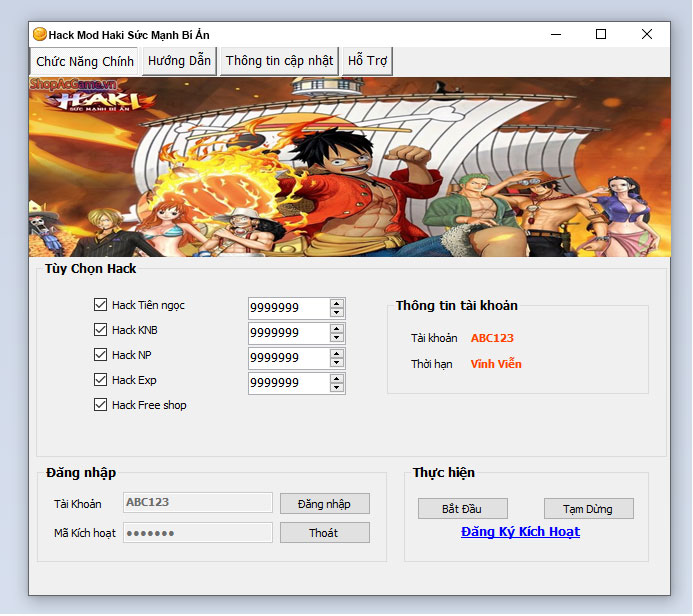Disable the Hack NP checkbox
This screenshot has width=693, height=616.
(x=100, y=355)
